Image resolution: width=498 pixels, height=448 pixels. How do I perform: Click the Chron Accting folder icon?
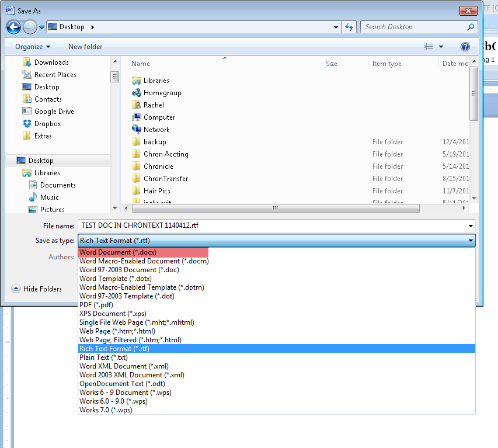[137, 154]
